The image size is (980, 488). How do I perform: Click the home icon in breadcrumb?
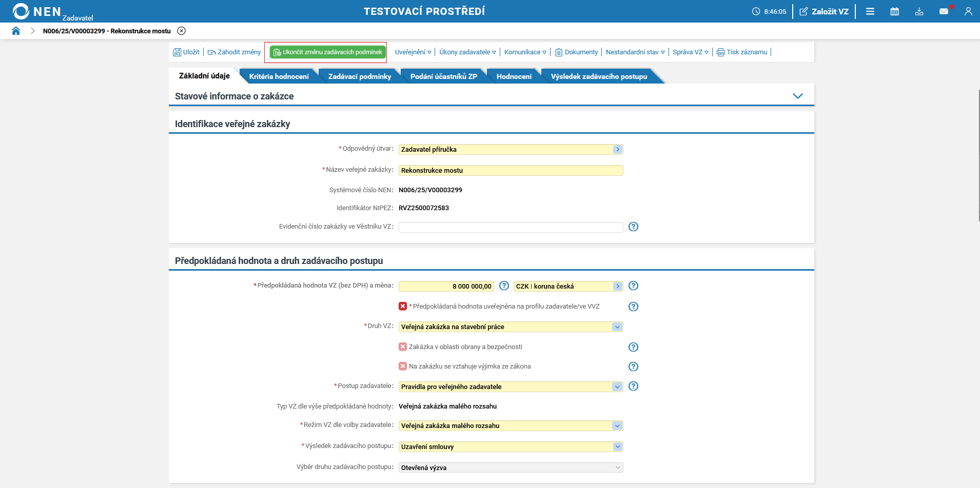click(x=16, y=31)
